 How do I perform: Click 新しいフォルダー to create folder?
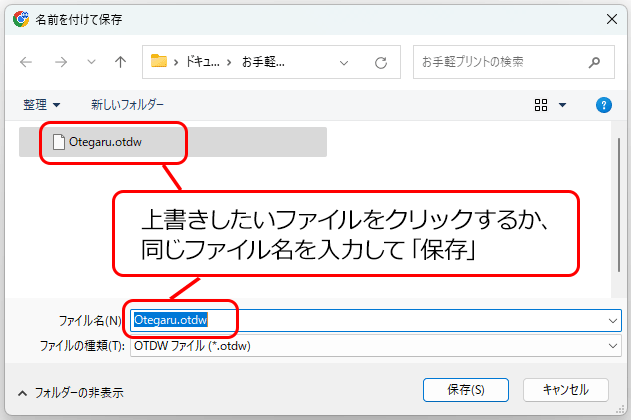tap(127, 105)
